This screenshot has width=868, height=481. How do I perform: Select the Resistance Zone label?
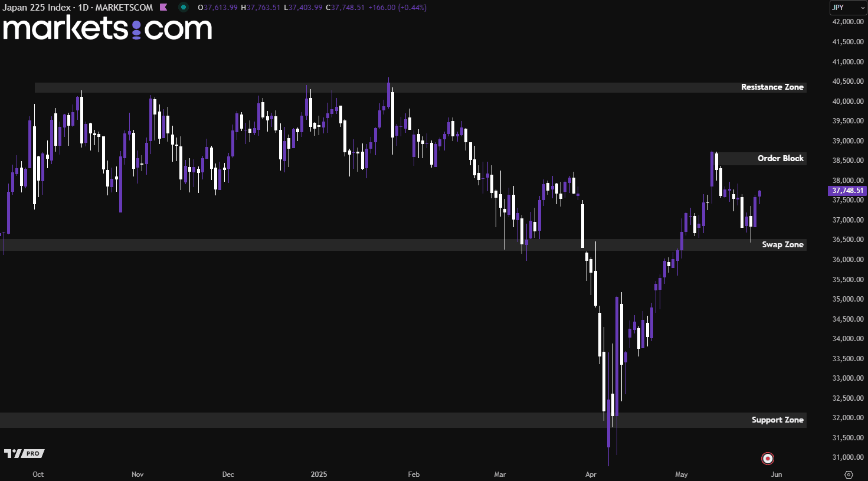coord(772,87)
